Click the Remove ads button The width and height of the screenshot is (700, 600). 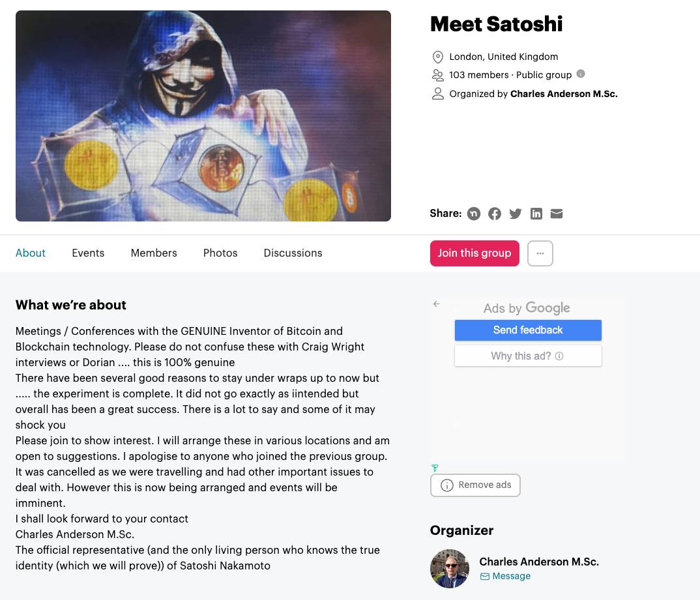coord(475,485)
